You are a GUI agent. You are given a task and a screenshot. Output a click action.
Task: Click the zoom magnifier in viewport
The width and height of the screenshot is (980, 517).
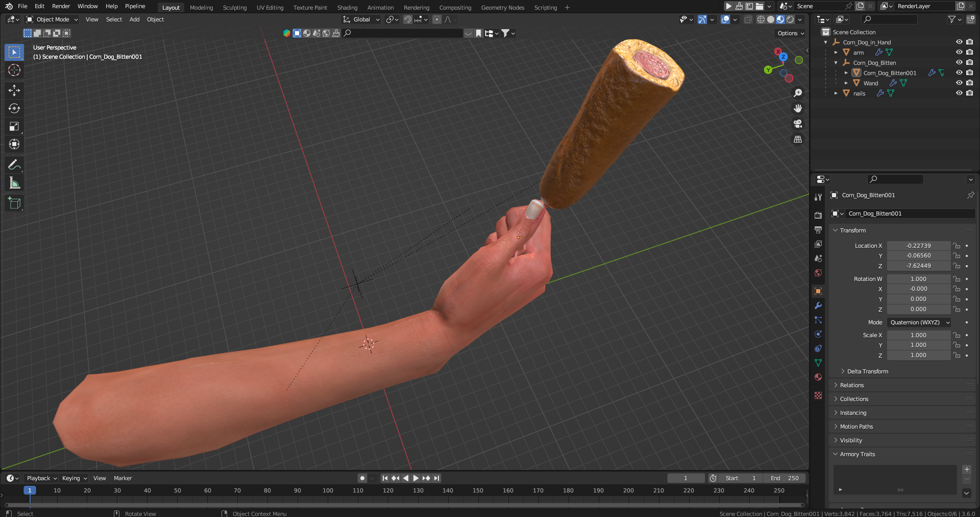coord(798,93)
